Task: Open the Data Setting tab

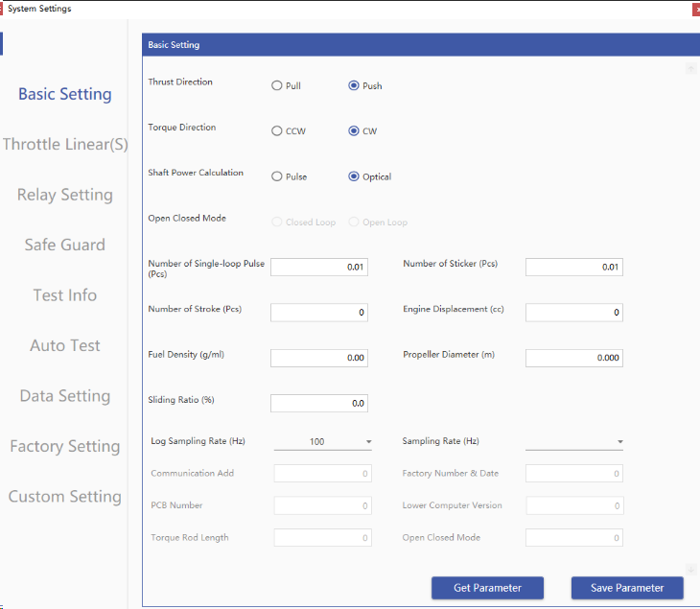Action: click(65, 396)
